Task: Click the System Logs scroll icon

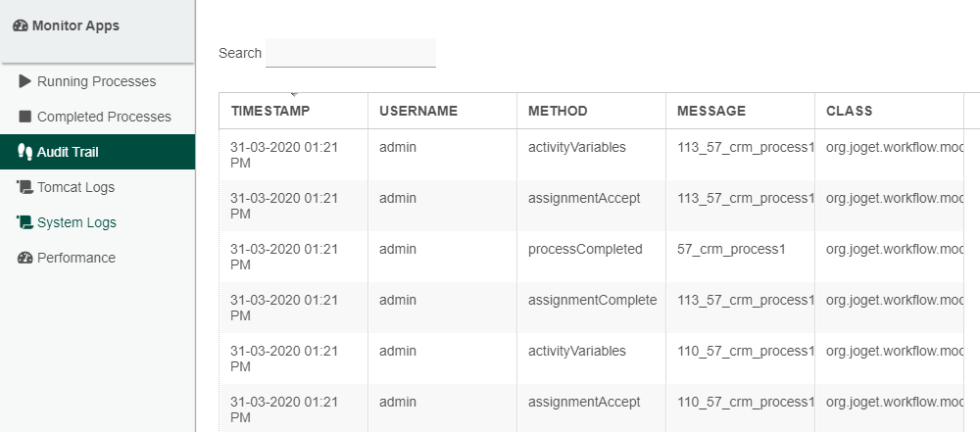Action: click(25, 222)
